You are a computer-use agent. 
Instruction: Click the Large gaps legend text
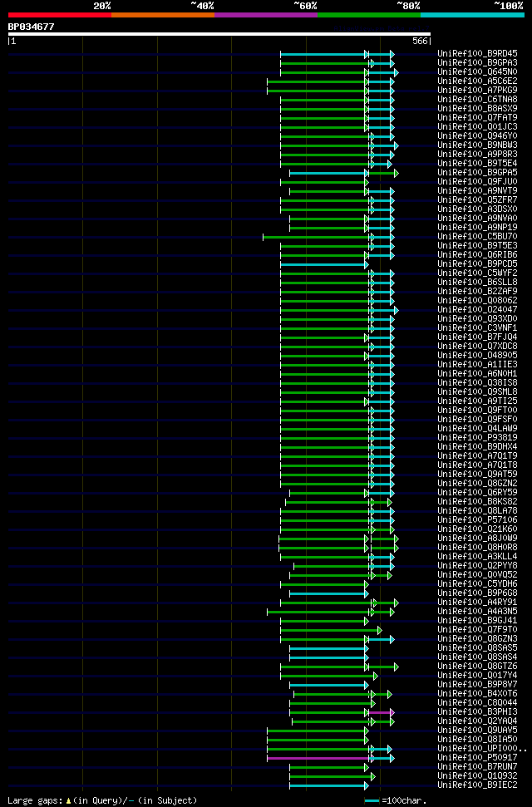click(102, 801)
